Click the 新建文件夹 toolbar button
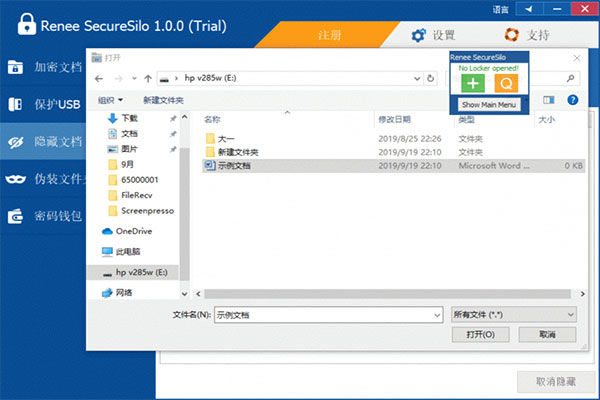 [163, 100]
